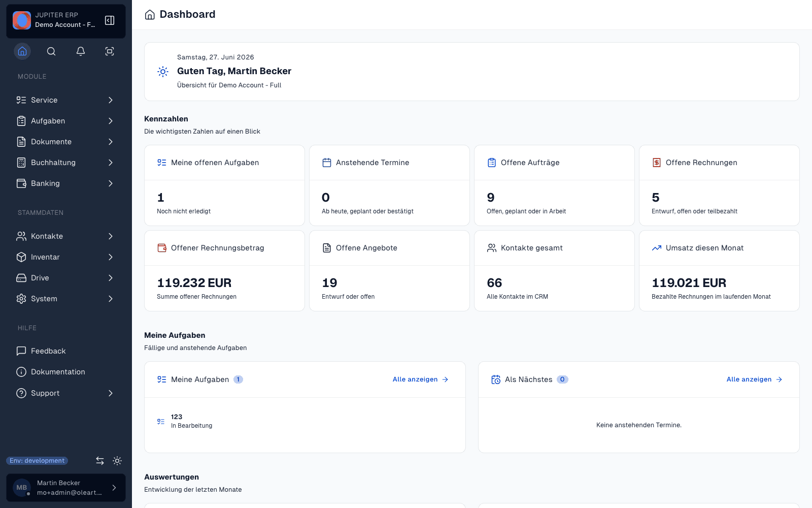Click the Meine Aufgaben count badge 1
Screen dimensions: 812x508
(238, 379)
